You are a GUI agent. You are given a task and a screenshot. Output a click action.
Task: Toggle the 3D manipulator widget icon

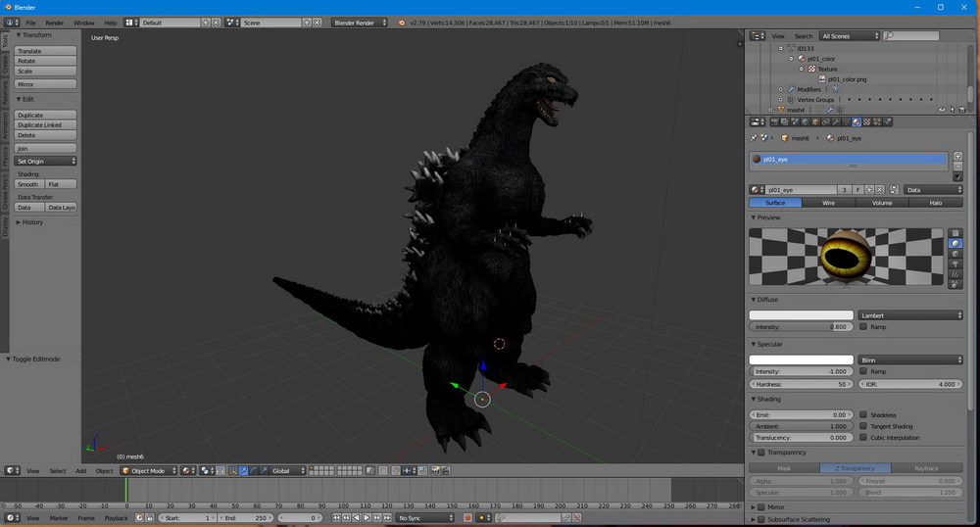pyautogui.click(x=232, y=471)
